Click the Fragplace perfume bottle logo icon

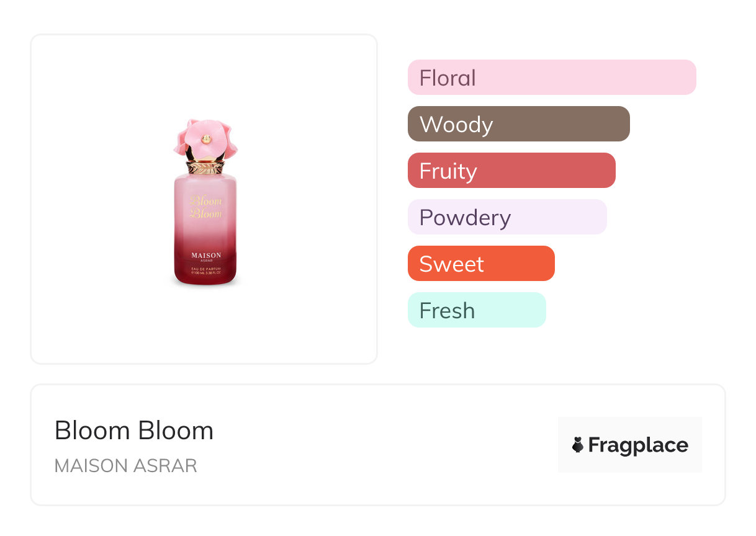point(578,445)
